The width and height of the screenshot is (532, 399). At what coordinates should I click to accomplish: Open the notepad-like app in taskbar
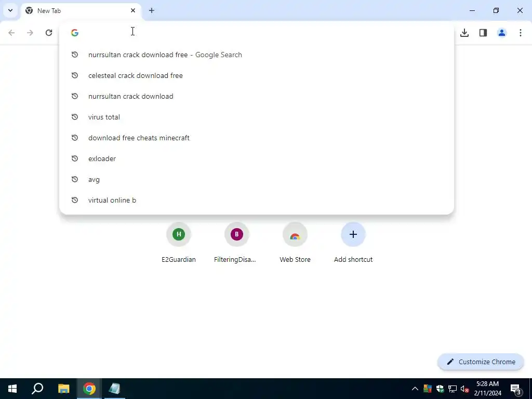tap(115, 389)
